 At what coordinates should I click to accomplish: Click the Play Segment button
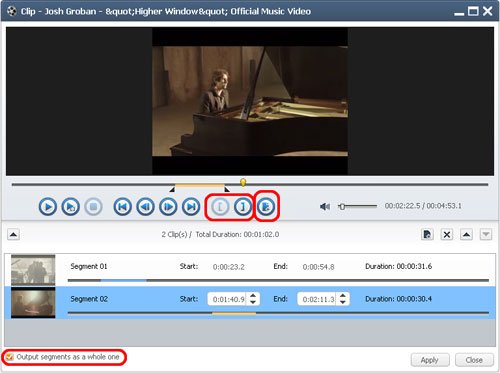coord(70,207)
